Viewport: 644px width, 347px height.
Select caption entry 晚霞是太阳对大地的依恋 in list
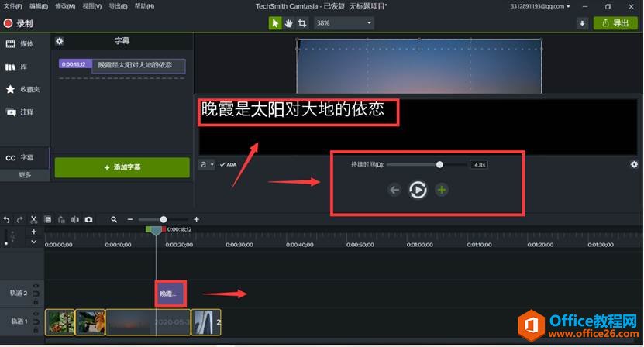139,65
